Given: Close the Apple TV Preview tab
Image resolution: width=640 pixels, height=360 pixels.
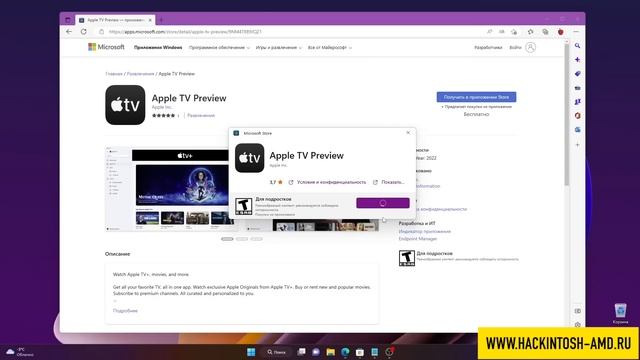Looking at the screenshot, I should (150, 20).
